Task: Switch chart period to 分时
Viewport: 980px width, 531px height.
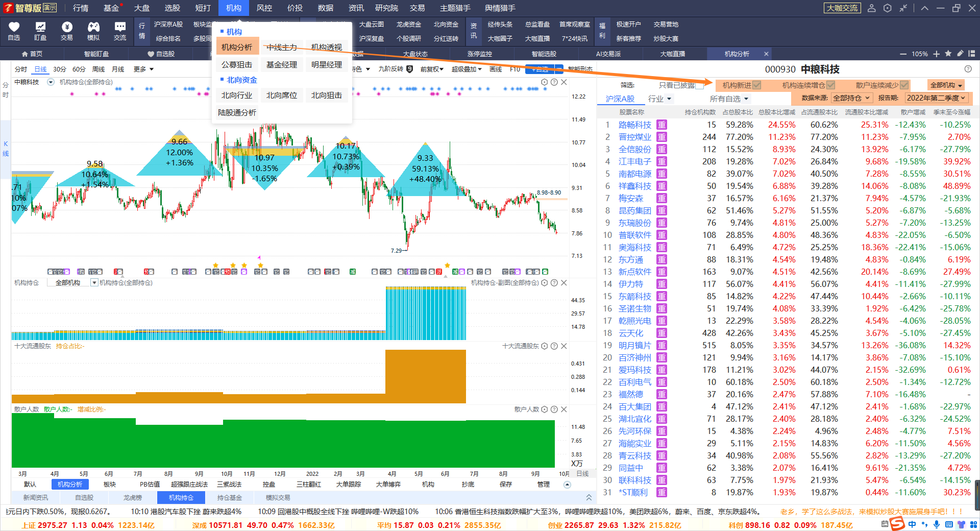Action: 21,69
